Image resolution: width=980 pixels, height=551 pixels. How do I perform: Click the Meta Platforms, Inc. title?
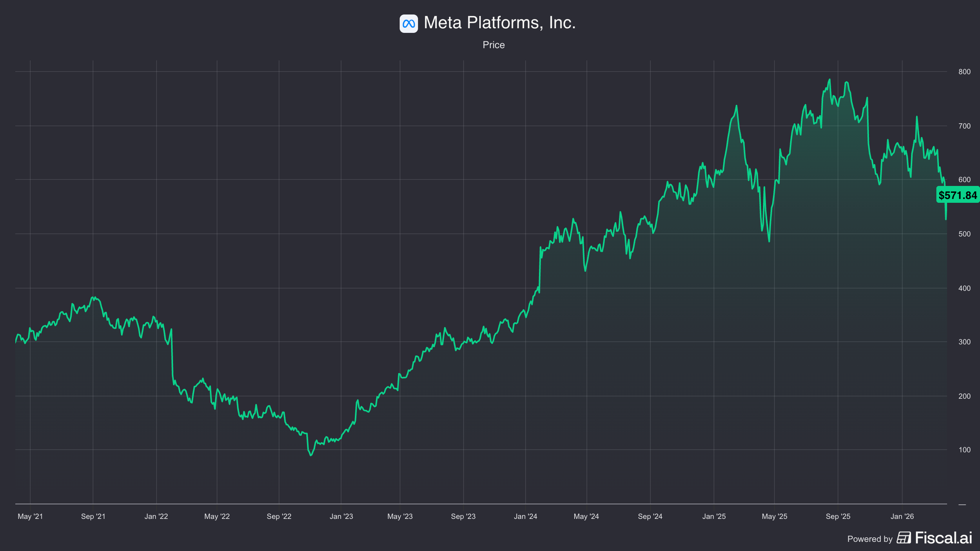(499, 23)
